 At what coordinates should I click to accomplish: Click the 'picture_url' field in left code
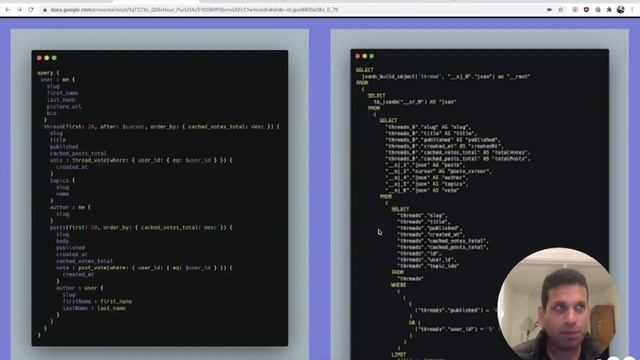point(64,107)
